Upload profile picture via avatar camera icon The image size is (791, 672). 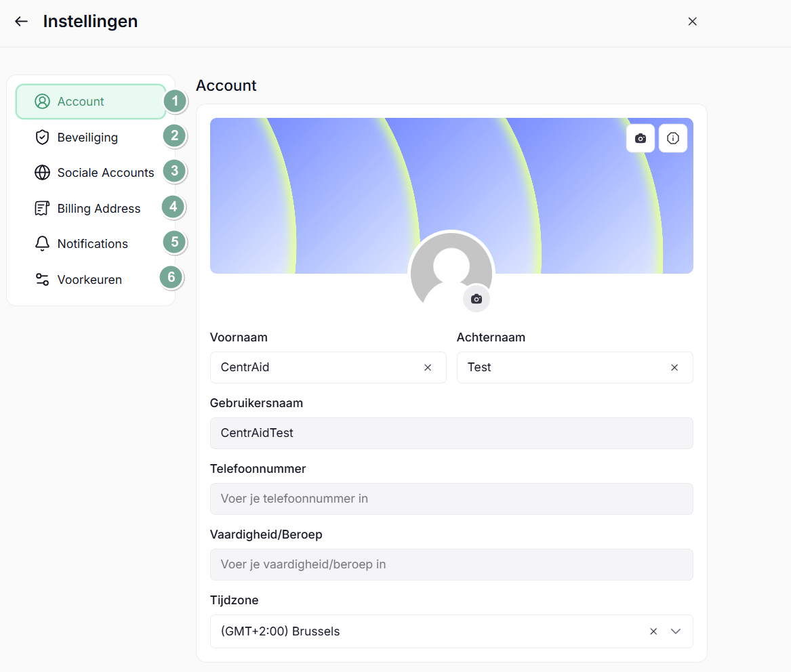(x=476, y=299)
